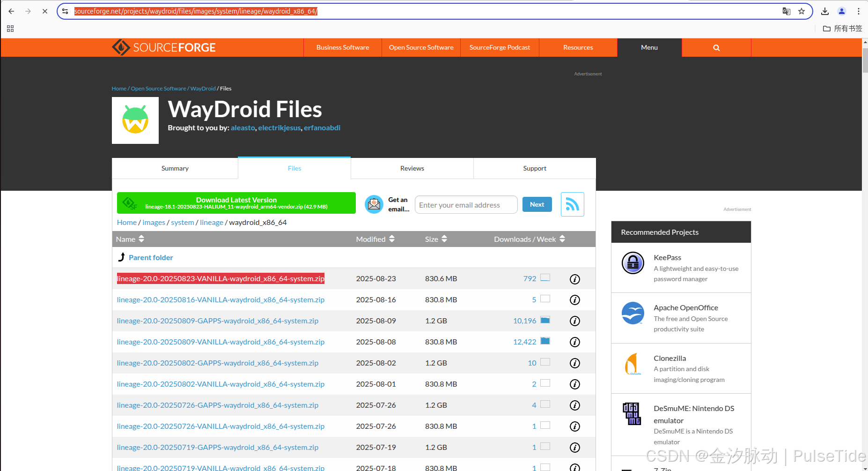Open Clonezilla recommended project title
This screenshot has width=868, height=471.
coord(670,359)
